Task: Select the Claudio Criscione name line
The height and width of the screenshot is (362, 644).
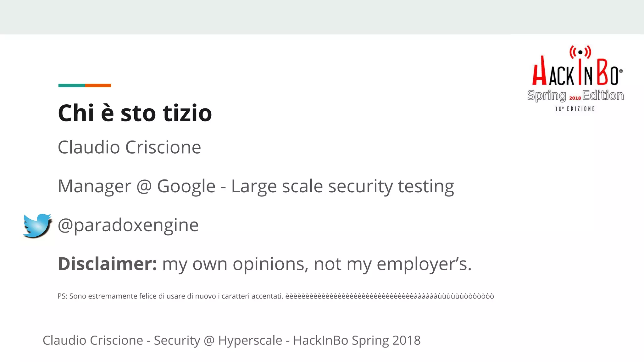Action: tap(129, 147)
